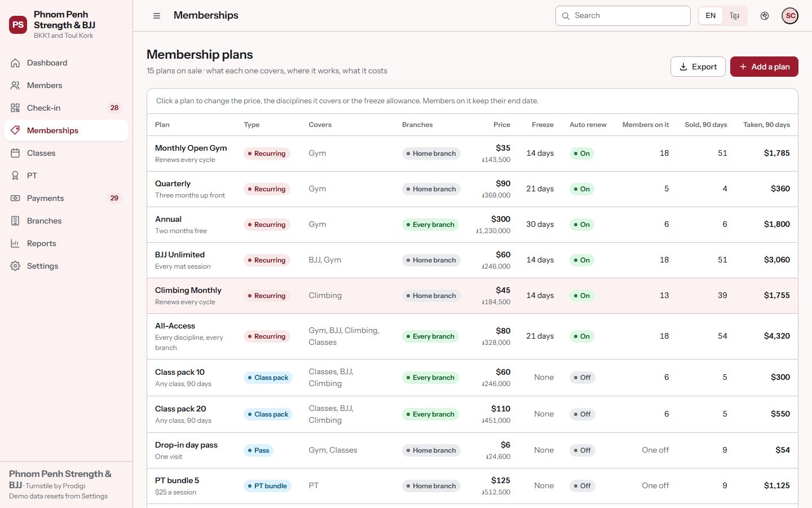
Task: Click the Settings gear icon
Action: (x=15, y=266)
